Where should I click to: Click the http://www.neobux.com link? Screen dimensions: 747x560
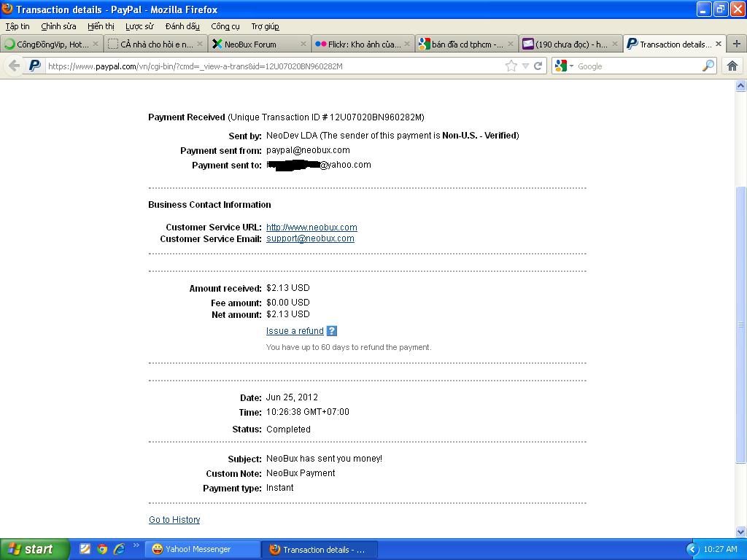pyautogui.click(x=311, y=227)
